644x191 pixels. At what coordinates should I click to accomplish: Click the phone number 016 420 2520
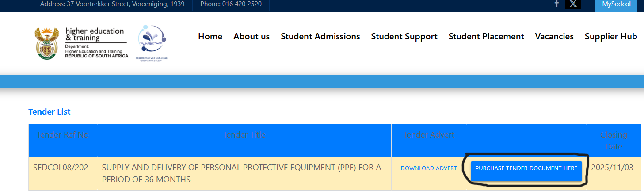click(231, 4)
